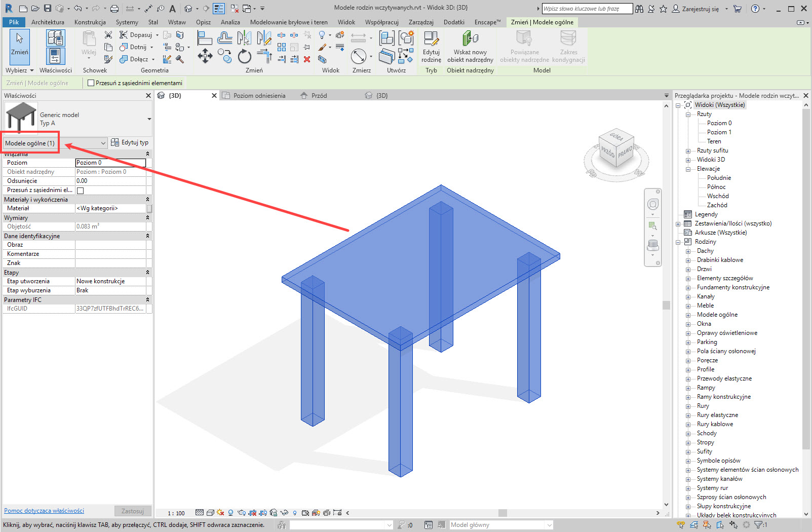Select the Move tool in ribbon
Screen dimensions: 812x532
(205, 56)
